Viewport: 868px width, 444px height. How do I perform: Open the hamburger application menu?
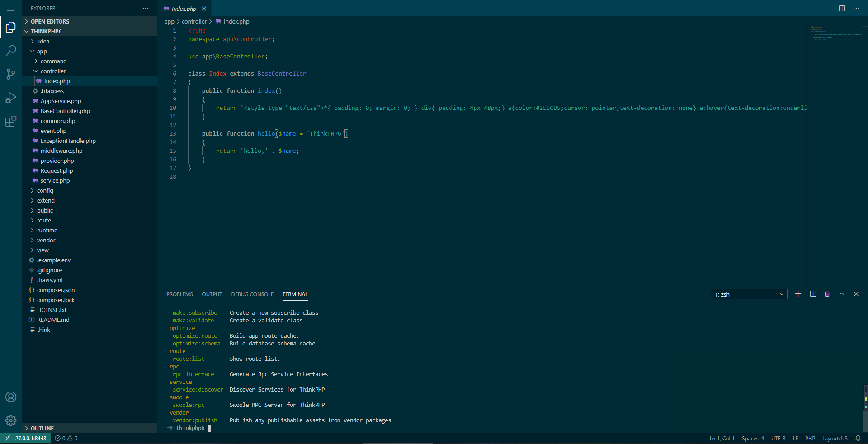coord(11,9)
